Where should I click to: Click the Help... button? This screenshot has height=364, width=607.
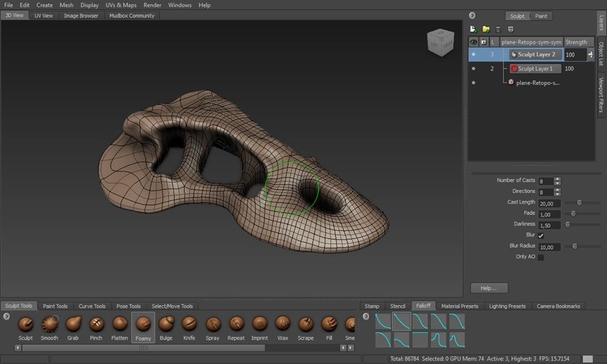[489, 288]
